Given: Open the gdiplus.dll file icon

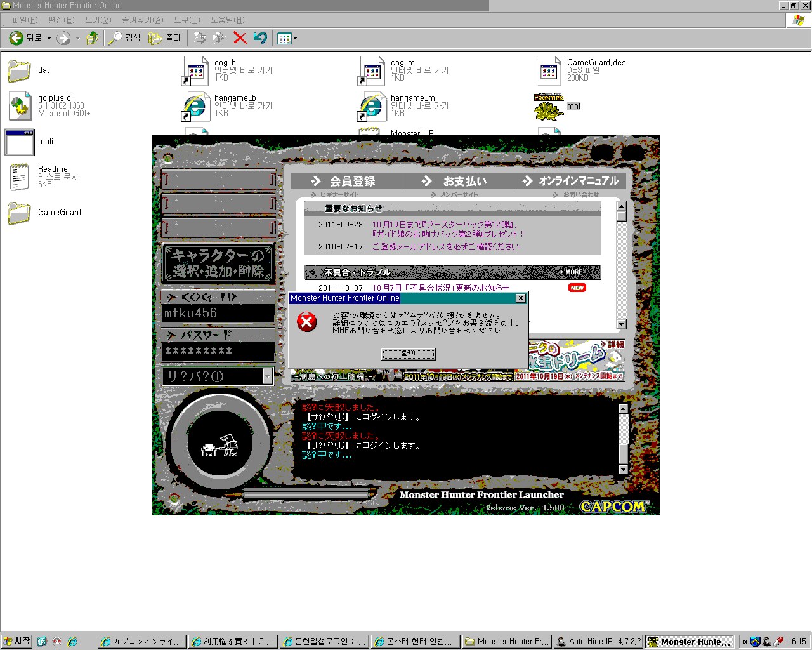Looking at the screenshot, I should [x=20, y=106].
